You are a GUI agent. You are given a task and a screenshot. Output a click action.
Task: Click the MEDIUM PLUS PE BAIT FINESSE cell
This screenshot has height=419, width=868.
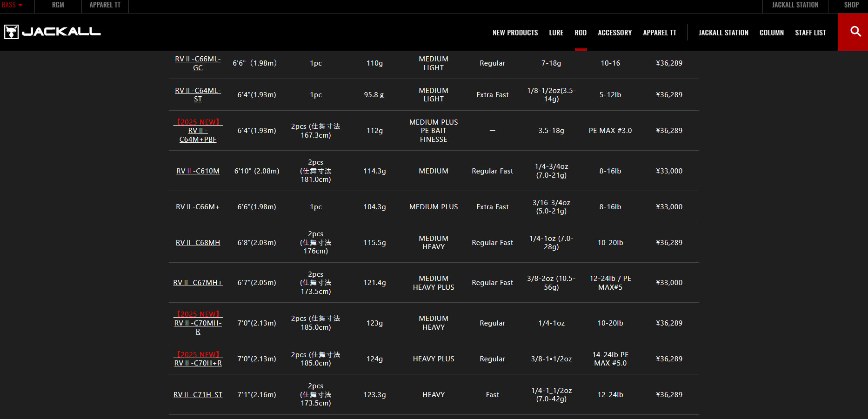click(x=434, y=131)
